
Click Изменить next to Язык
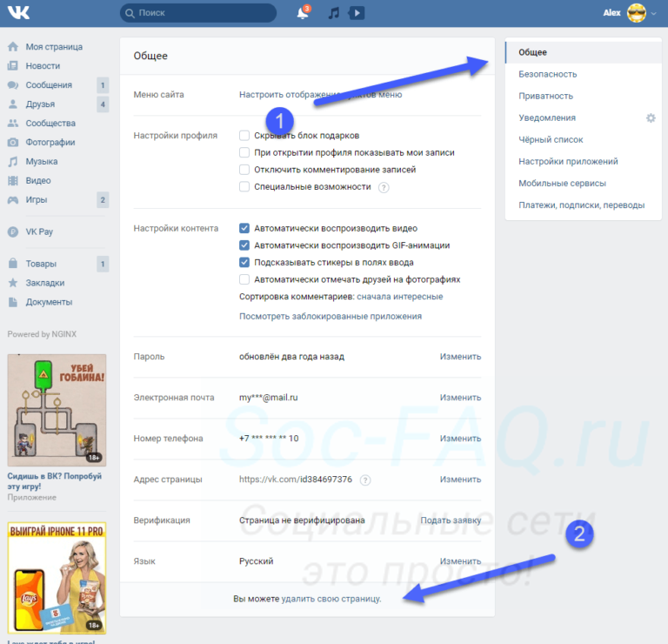tap(460, 561)
